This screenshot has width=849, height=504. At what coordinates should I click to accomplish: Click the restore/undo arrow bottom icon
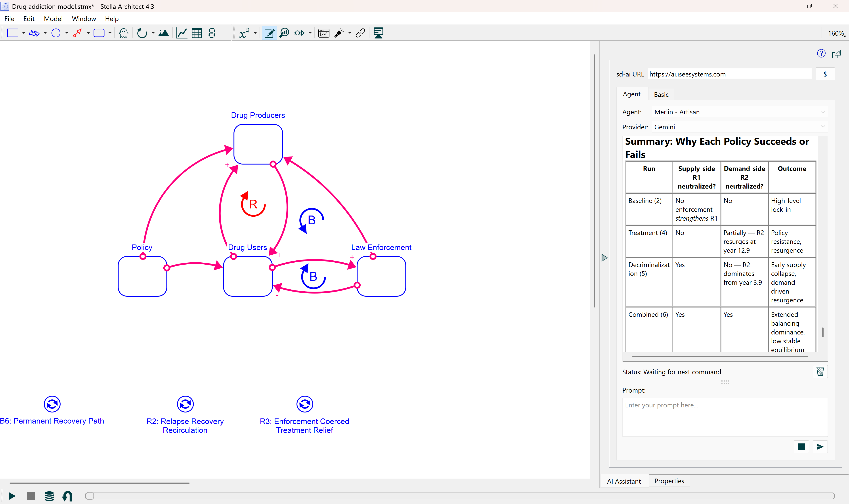[68, 496]
